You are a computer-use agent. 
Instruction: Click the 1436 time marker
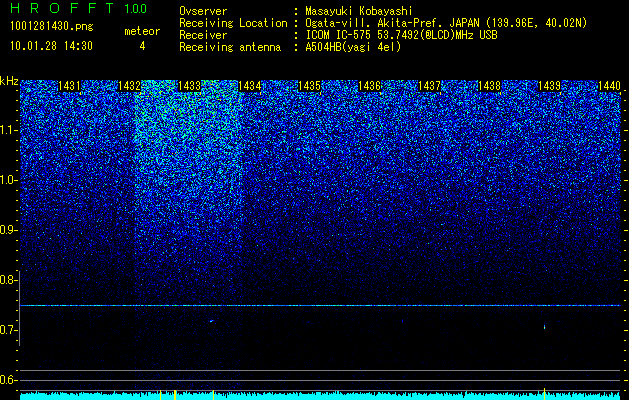point(369,86)
